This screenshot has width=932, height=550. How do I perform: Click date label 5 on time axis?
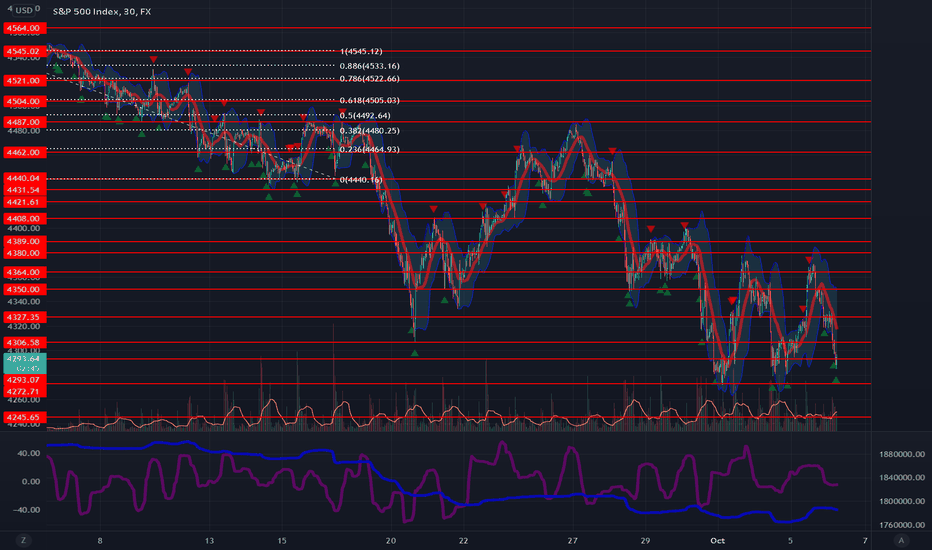(790, 540)
